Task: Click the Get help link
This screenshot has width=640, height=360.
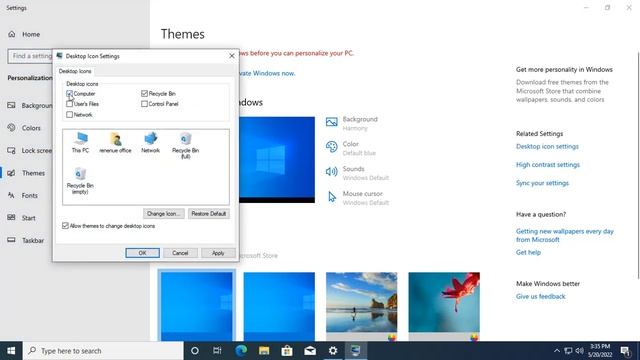Action: point(528,253)
